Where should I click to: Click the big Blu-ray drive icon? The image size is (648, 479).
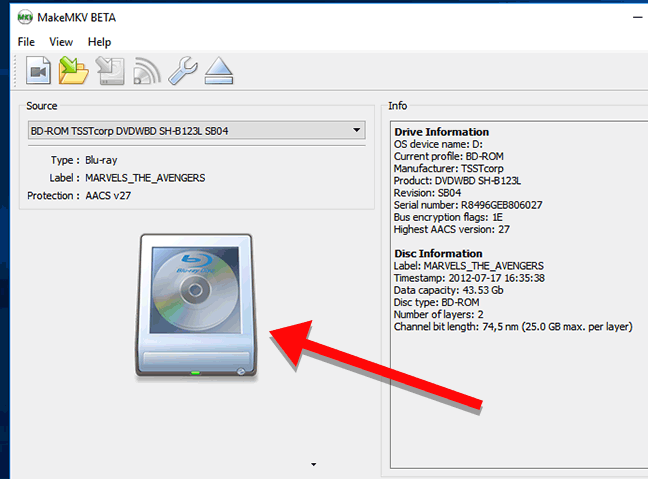pyautogui.click(x=196, y=305)
